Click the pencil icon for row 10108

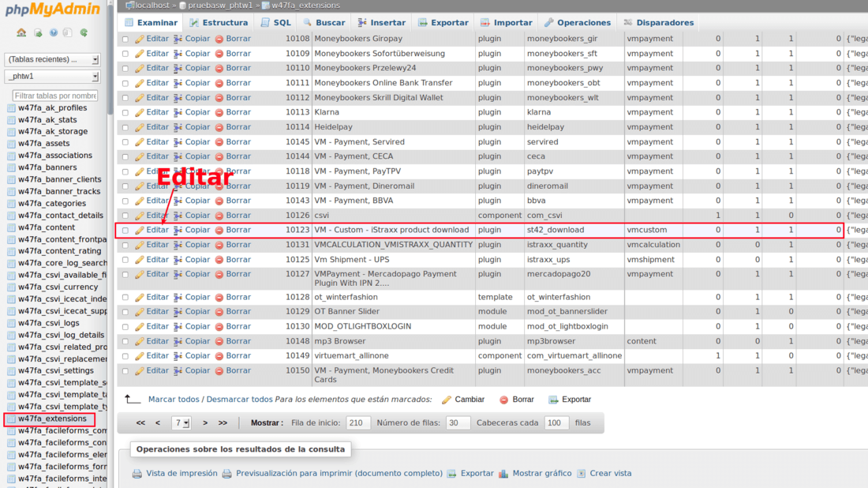point(140,39)
